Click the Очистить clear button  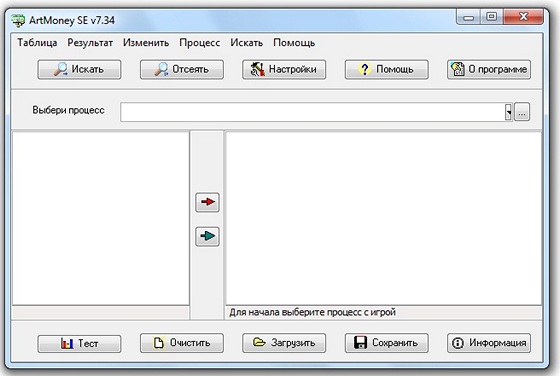tap(182, 343)
